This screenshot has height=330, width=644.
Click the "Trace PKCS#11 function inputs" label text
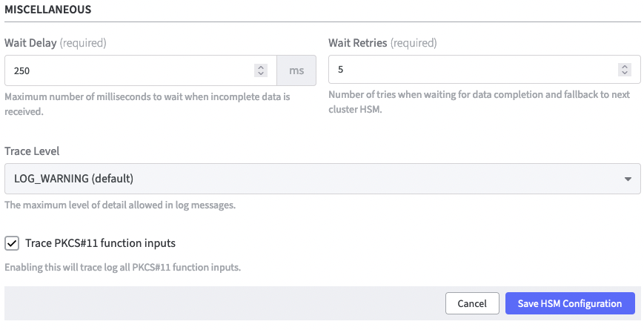100,242
